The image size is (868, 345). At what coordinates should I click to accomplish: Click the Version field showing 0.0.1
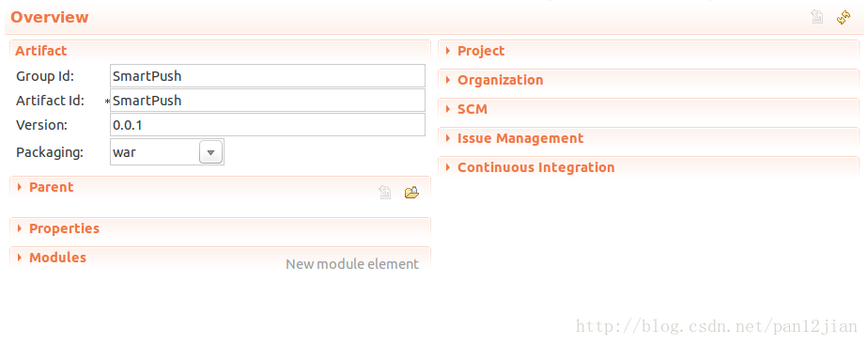coord(268,125)
